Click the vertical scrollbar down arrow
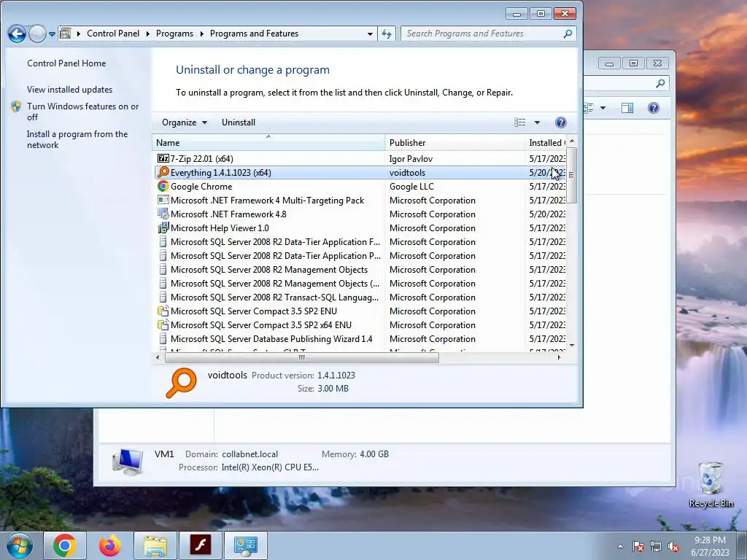The image size is (747, 560). coord(572,345)
